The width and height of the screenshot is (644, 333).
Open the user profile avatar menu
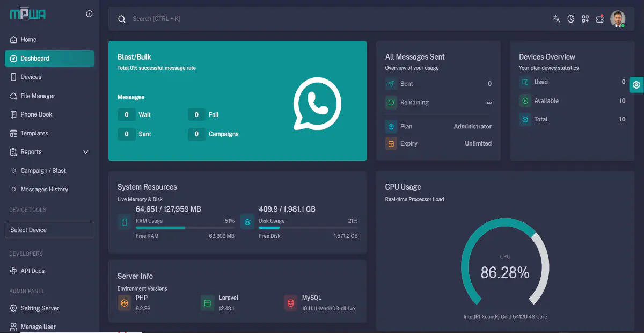click(618, 19)
